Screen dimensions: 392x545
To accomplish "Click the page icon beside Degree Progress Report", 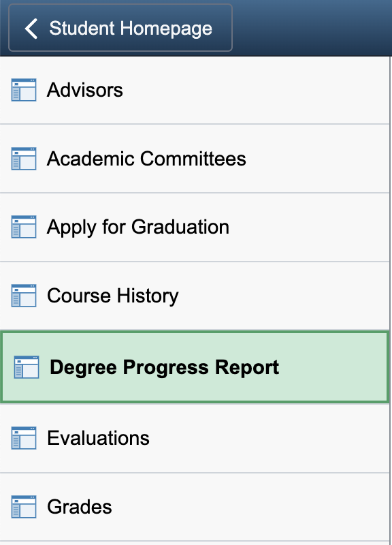I will [x=27, y=367].
